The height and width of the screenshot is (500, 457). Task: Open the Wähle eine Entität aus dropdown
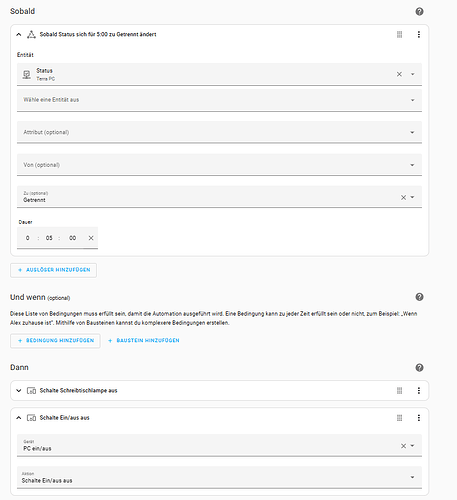pos(219,100)
